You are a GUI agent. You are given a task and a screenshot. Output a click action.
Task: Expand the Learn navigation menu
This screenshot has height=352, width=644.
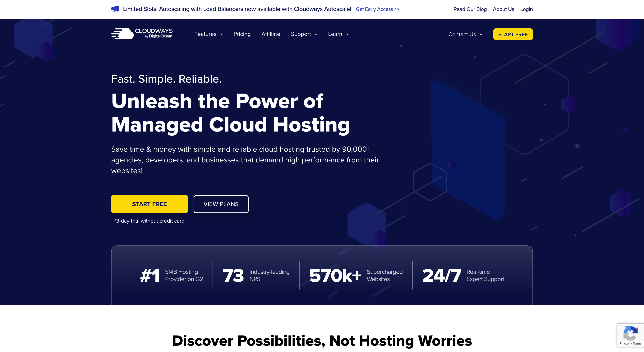(338, 34)
